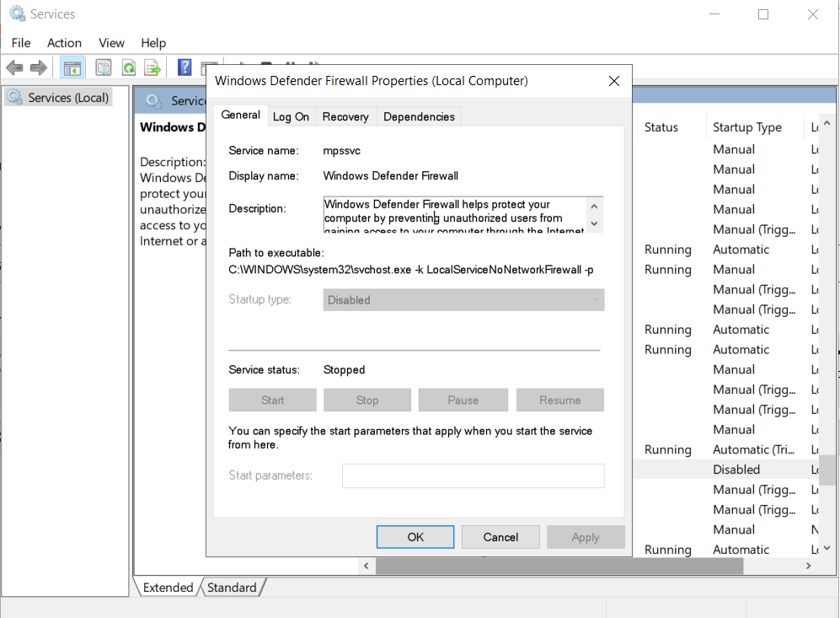Click the services list scroll up arrow

(827, 123)
